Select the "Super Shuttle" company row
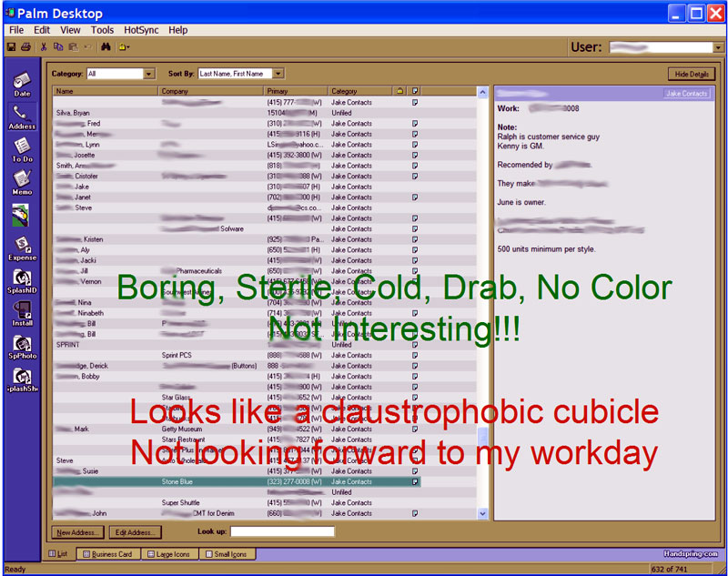728x576 pixels. [x=265, y=502]
